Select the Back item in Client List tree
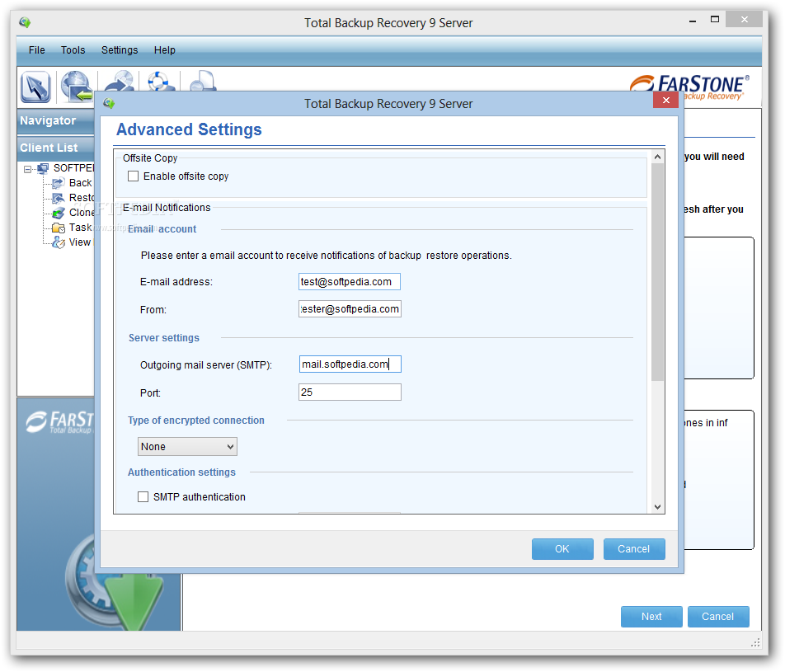Image resolution: width=785 pixels, height=672 pixels. tap(81, 183)
